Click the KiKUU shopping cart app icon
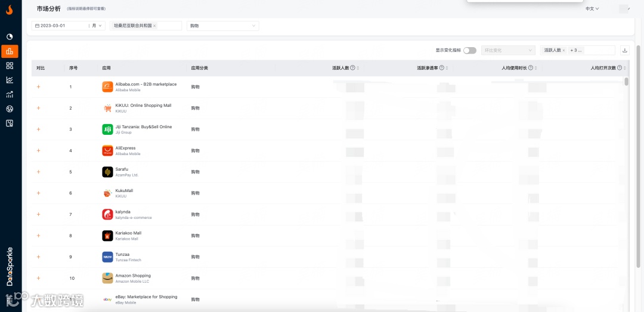 coord(107,108)
